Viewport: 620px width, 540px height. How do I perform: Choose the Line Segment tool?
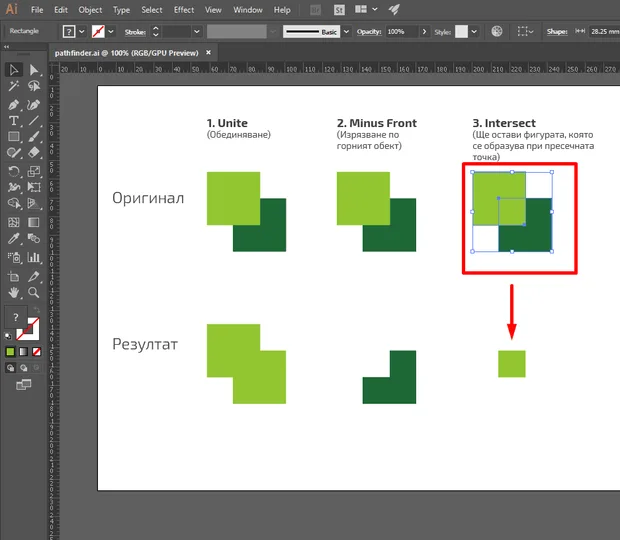[34, 121]
